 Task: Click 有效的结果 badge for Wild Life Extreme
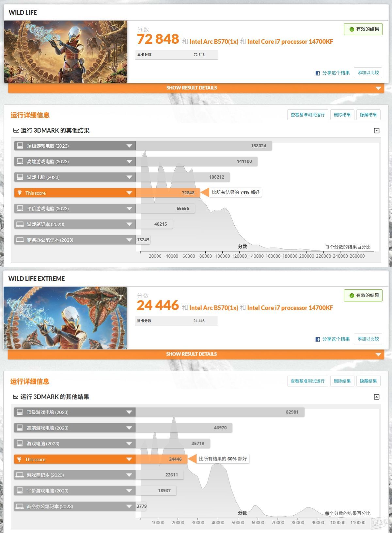[x=363, y=296]
